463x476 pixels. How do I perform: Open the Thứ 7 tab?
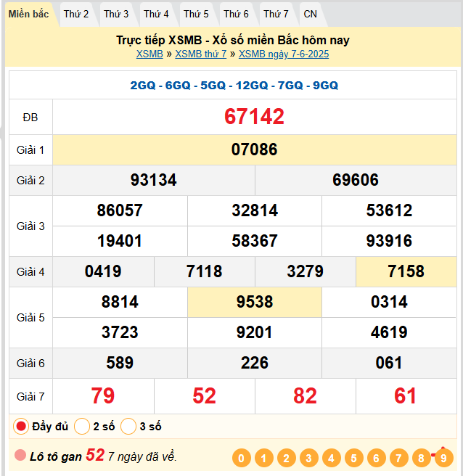(x=276, y=15)
